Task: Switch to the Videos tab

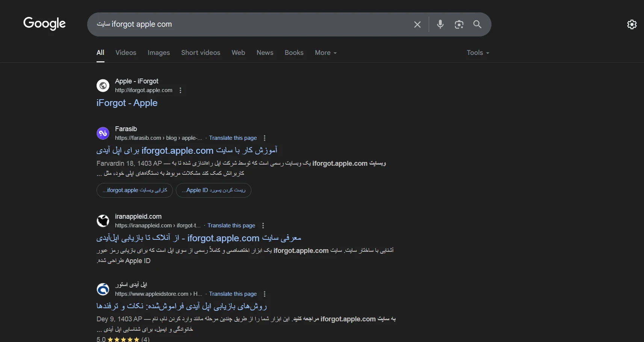Action: pos(125,53)
